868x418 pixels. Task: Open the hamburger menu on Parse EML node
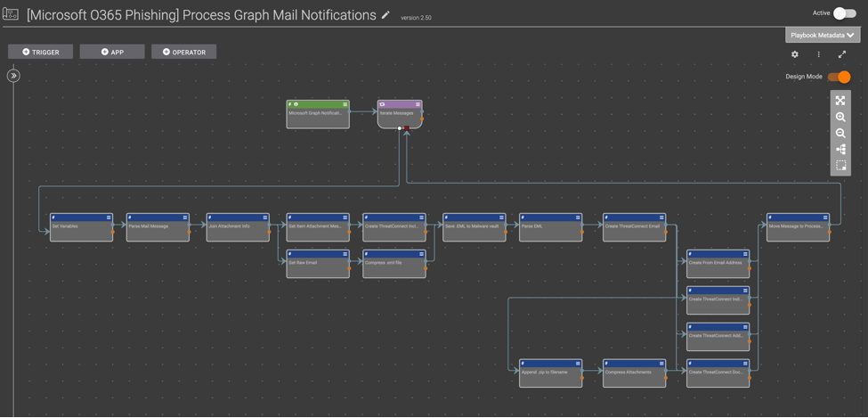(578, 217)
